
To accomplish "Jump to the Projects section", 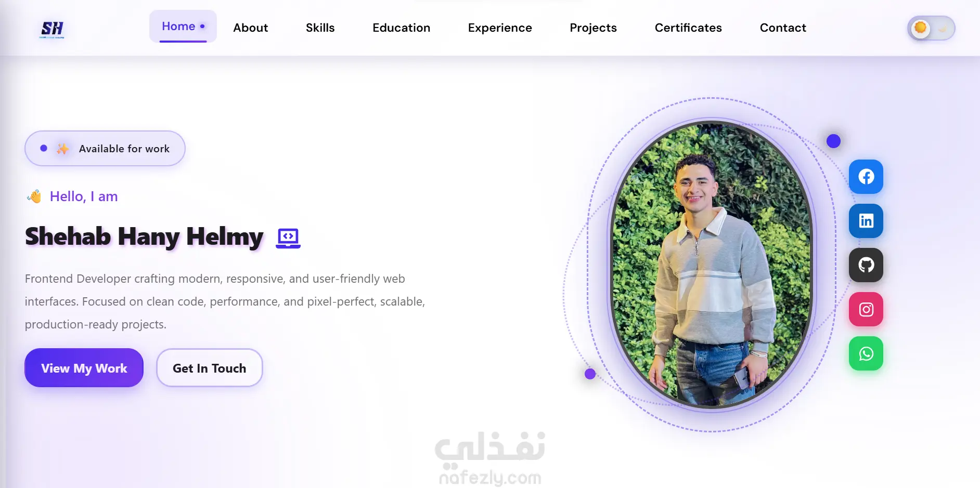I will pos(594,28).
